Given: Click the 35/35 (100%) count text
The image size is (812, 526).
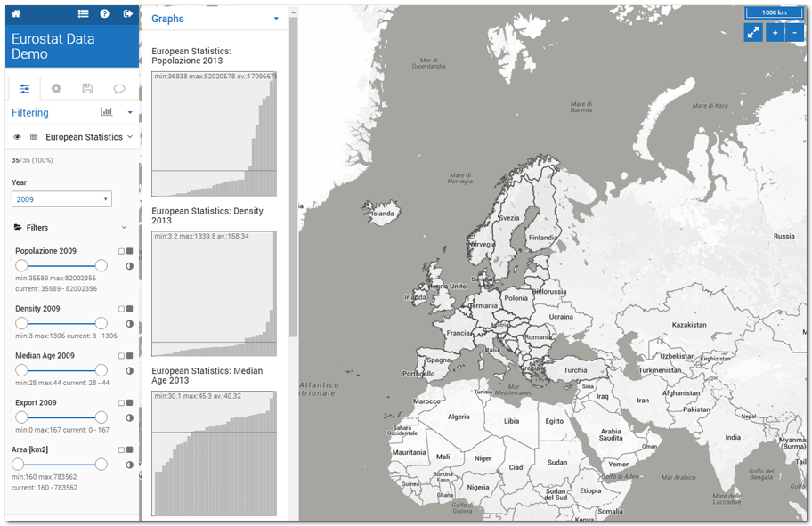Looking at the screenshot, I should pos(32,160).
